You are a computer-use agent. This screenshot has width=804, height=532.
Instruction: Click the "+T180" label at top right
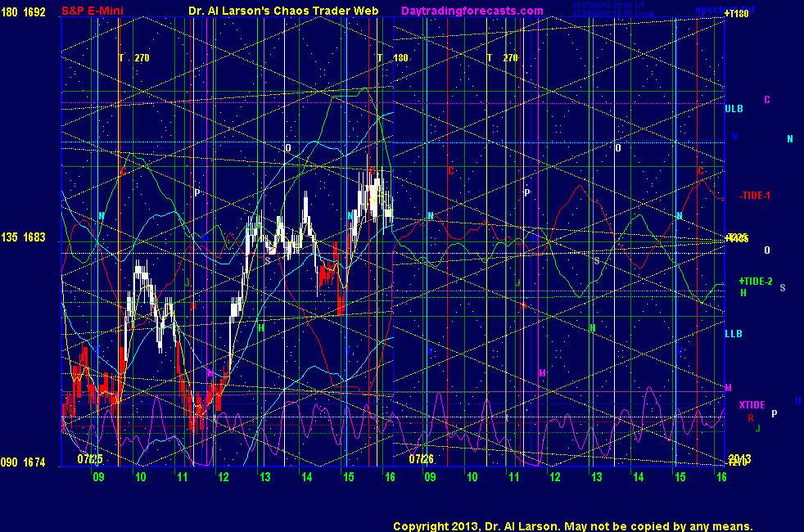736,14
